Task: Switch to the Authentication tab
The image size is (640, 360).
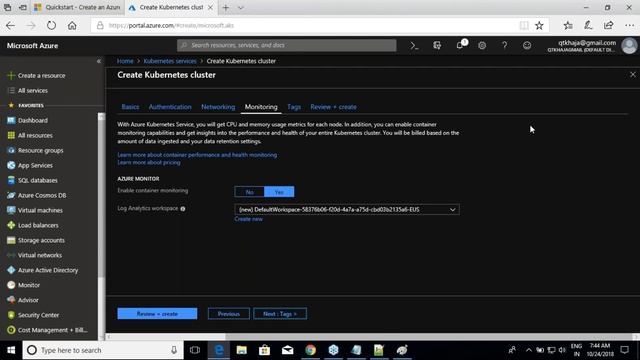Action: pyautogui.click(x=170, y=107)
